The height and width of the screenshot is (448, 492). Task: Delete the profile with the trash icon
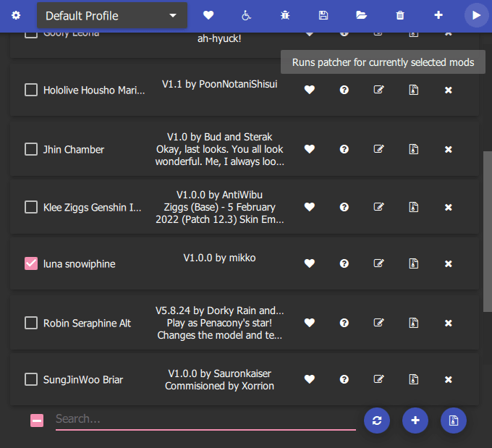click(400, 15)
